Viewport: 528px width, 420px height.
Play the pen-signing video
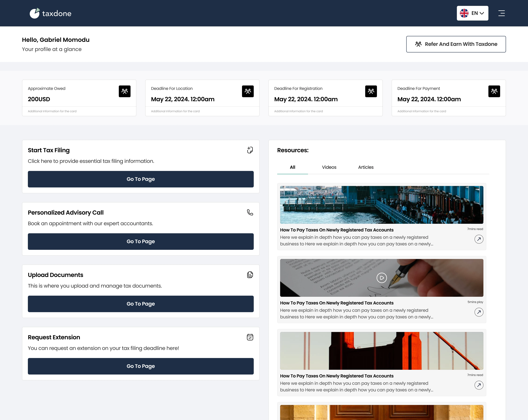click(x=382, y=278)
